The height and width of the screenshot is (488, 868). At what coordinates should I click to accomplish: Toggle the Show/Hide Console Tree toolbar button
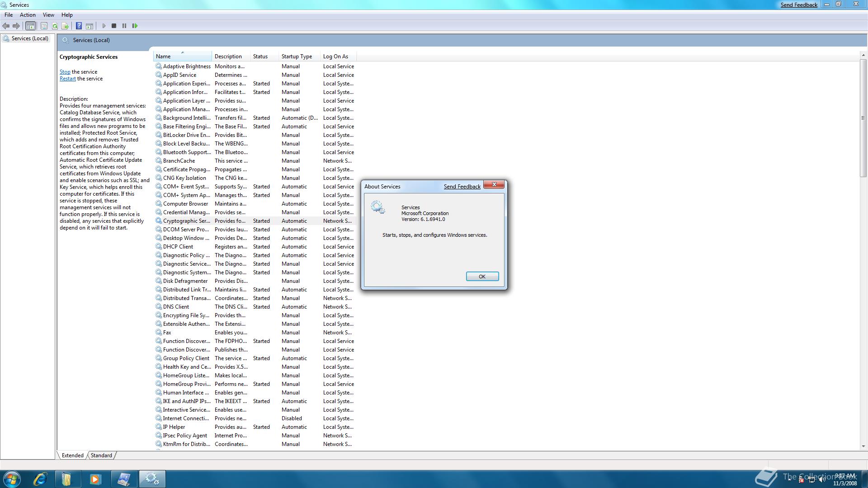[x=30, y=26]
